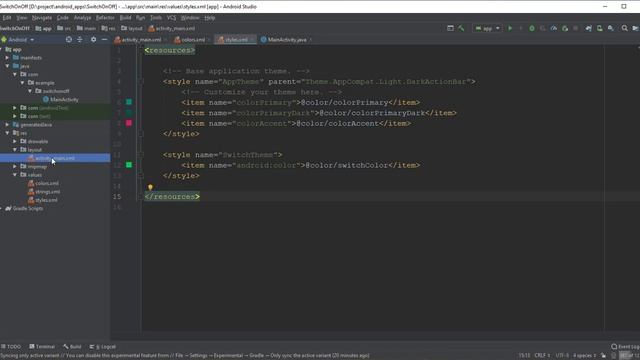Click the Run with Coverage icon
Viewport: 640px width, 360px height.
coord(543,28)
